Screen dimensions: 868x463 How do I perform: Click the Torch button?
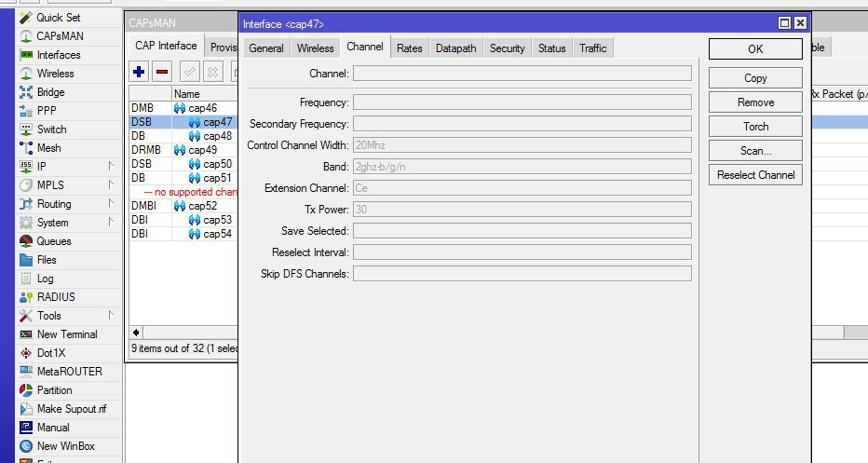(755, 127)
